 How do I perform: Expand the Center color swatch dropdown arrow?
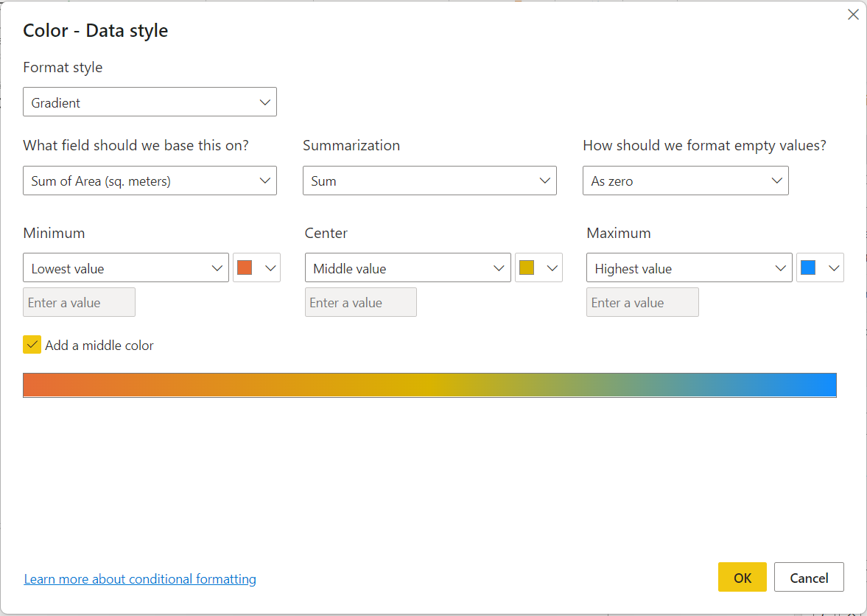(552, 267)
